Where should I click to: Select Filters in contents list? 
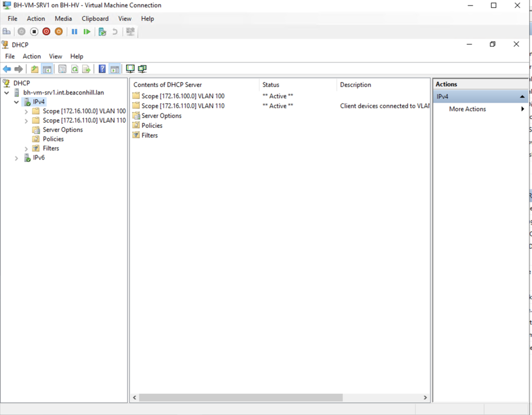click(x=149, y=136)
